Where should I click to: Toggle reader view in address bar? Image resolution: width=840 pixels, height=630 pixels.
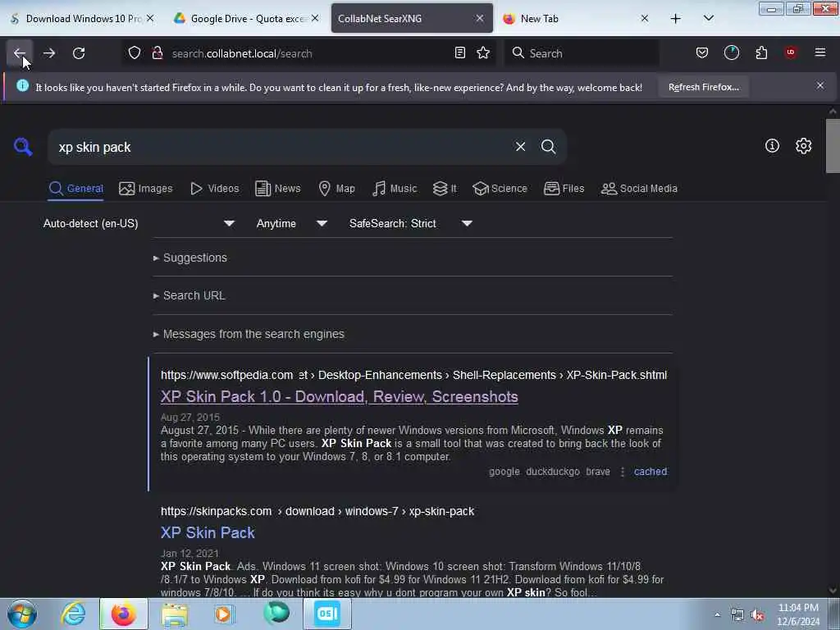459,52
